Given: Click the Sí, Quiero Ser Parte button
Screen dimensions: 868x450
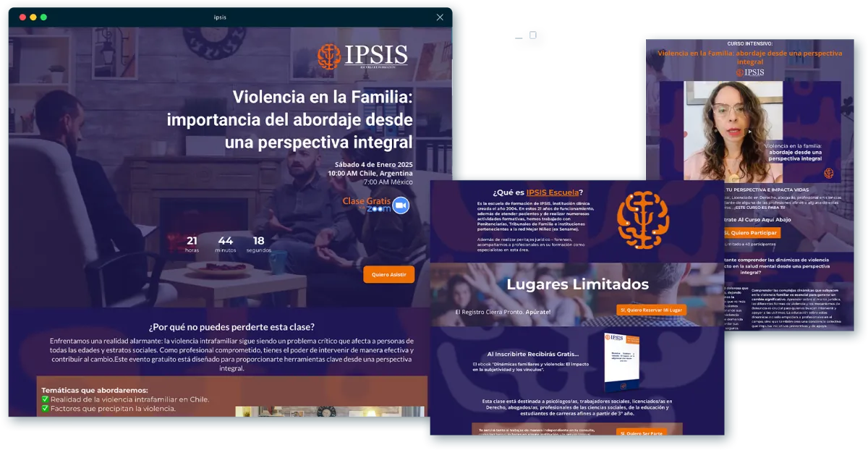Looking at the screenshot, I should pos(641,432).
